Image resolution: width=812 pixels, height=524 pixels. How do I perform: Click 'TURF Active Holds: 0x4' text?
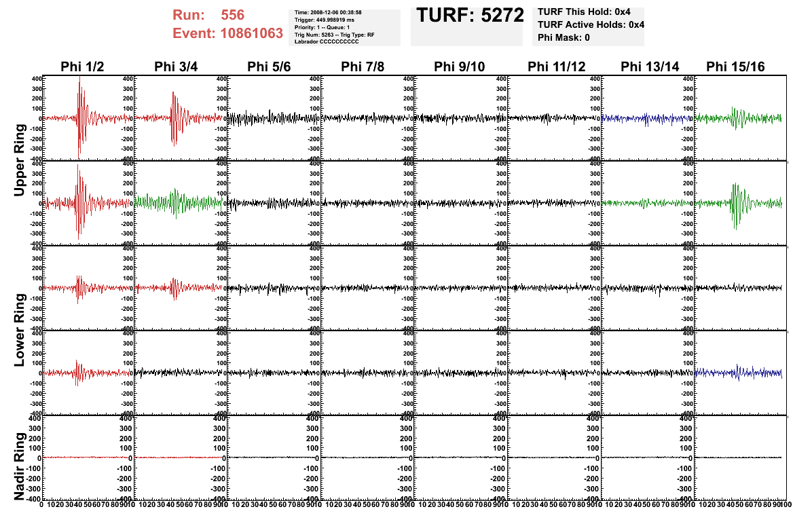591,24
